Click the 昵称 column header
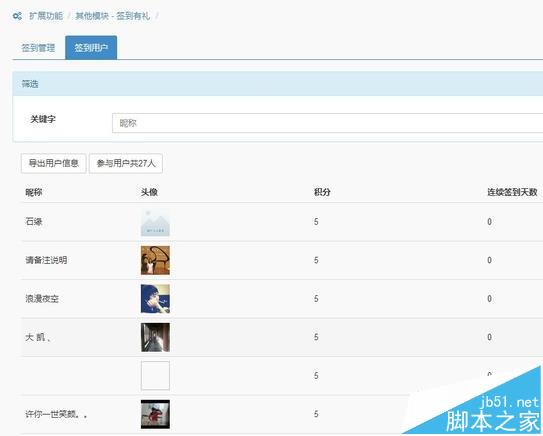The image size is (543, 436). click(x=34, y=192)
